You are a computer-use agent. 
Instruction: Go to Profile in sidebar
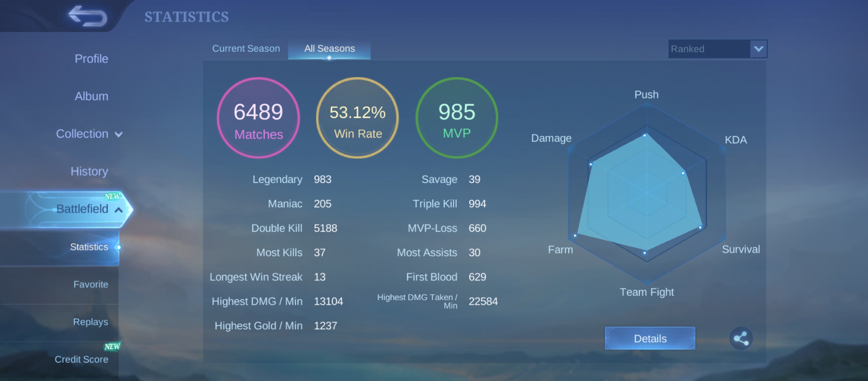click(91, 59)
